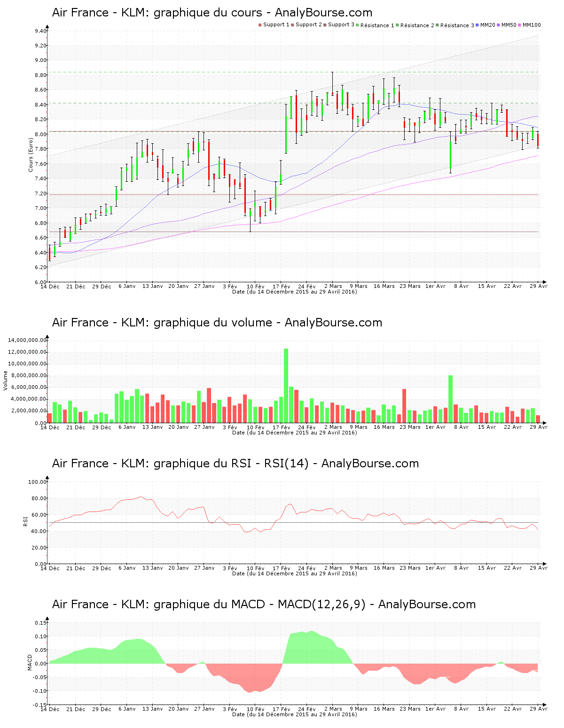Click the blue MM20 legend color square
Image resolution: width=564 pixels, height=728 pixels.
pos(478,25)
